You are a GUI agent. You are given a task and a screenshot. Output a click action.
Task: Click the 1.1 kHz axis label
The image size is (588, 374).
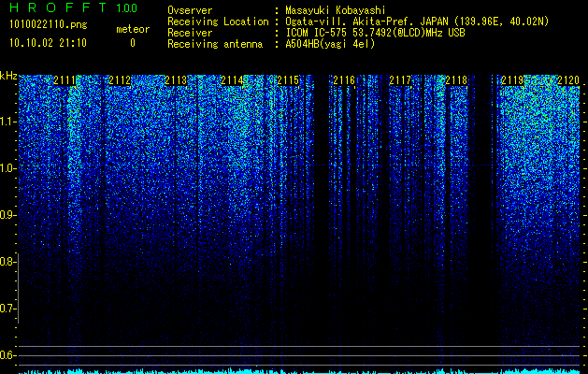tap(7, 122)
